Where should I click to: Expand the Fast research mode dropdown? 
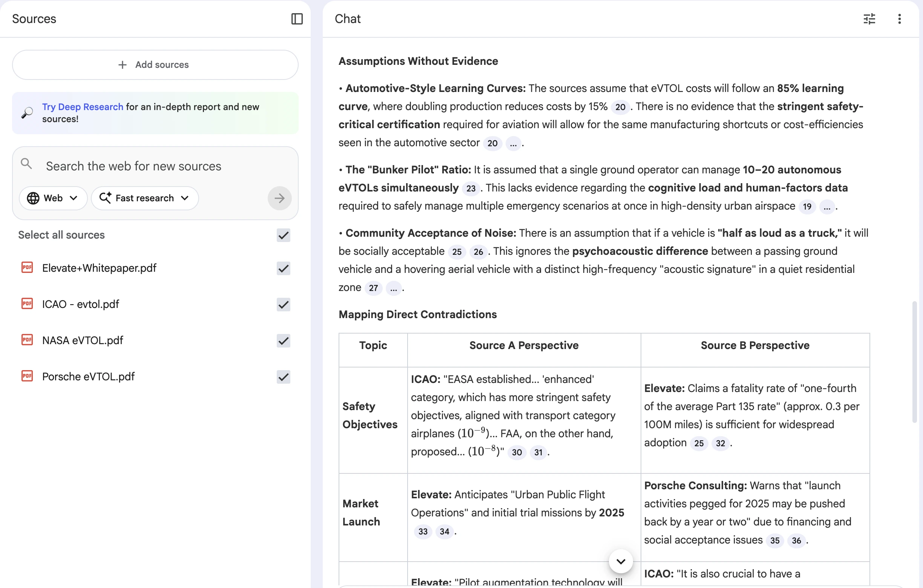click(x=144, y=198)
